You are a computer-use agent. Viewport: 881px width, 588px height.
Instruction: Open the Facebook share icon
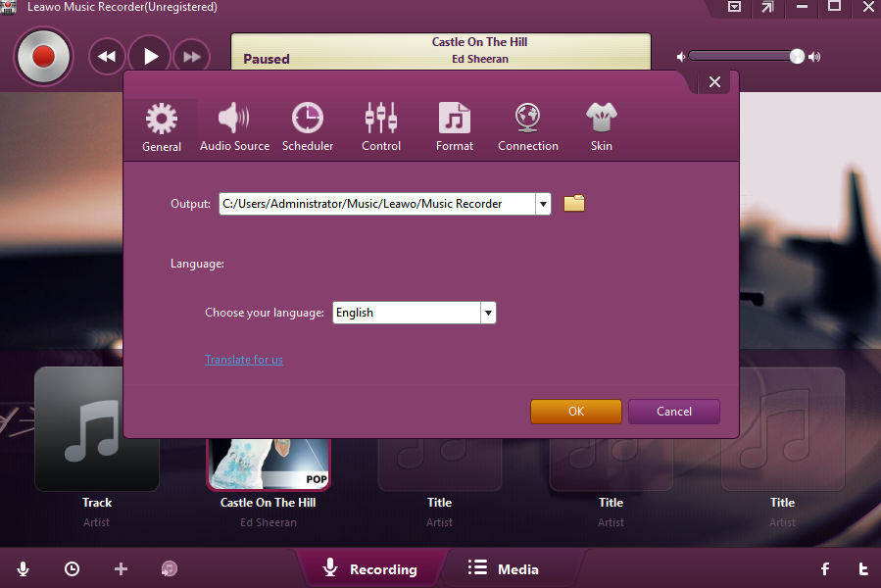click(825, 568)
